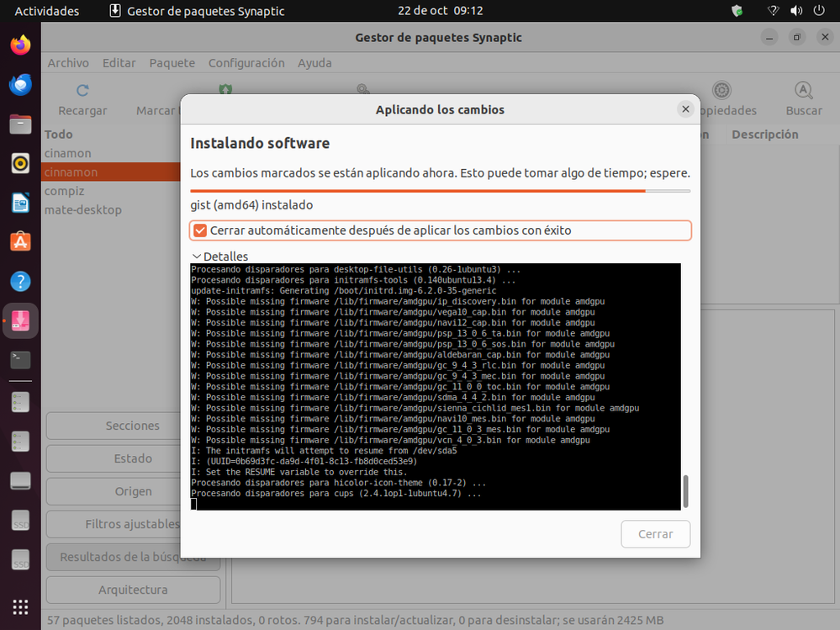Click the Recargar reload icon
This screenshot has height=630, width=840.
point(82,91)
